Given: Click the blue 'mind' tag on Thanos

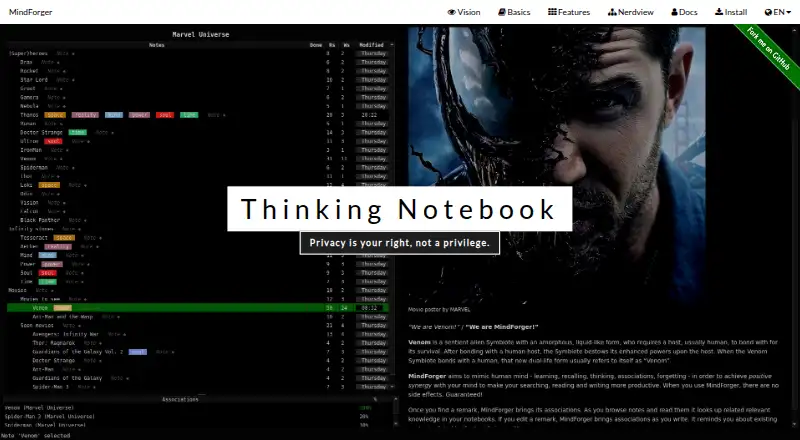Looking at the screenshot, I should (114, 115).
